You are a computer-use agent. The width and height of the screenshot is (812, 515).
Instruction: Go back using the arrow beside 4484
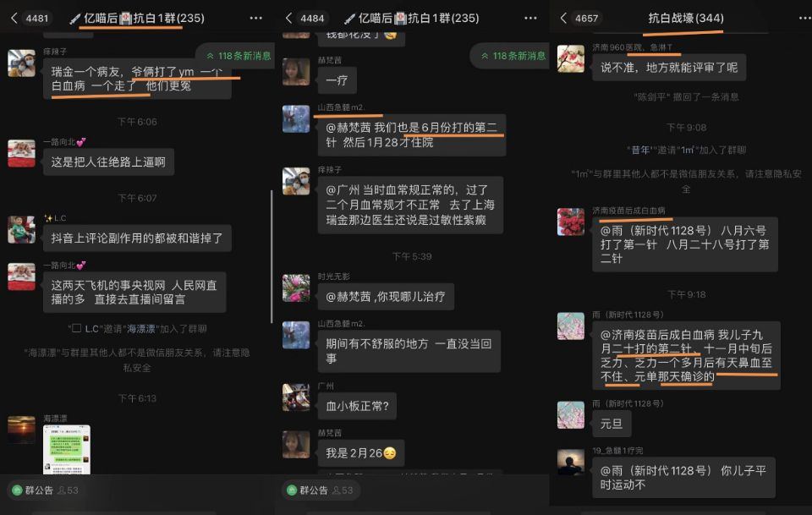point(289,18)
